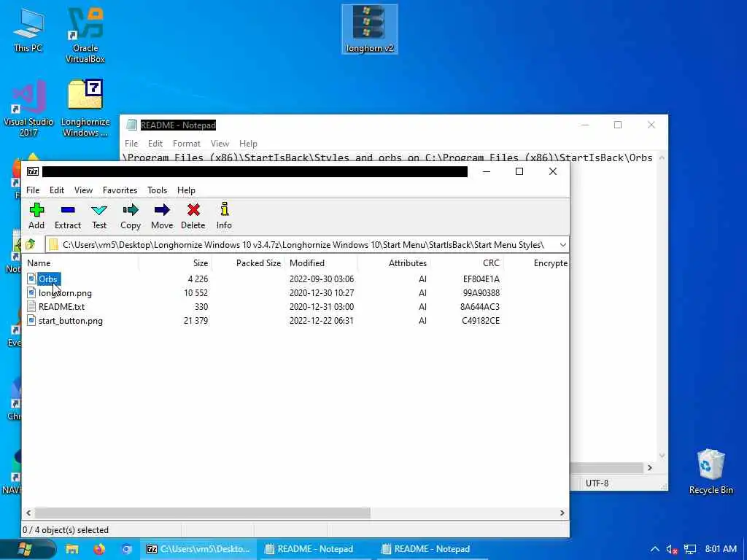Launch Firefox from the taskbar

[99, 549]
